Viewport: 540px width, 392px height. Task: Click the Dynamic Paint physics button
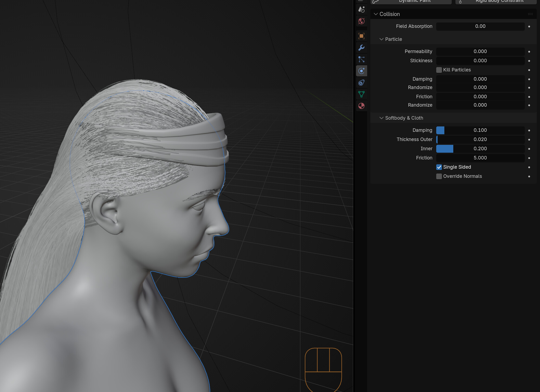coord(411,2)
